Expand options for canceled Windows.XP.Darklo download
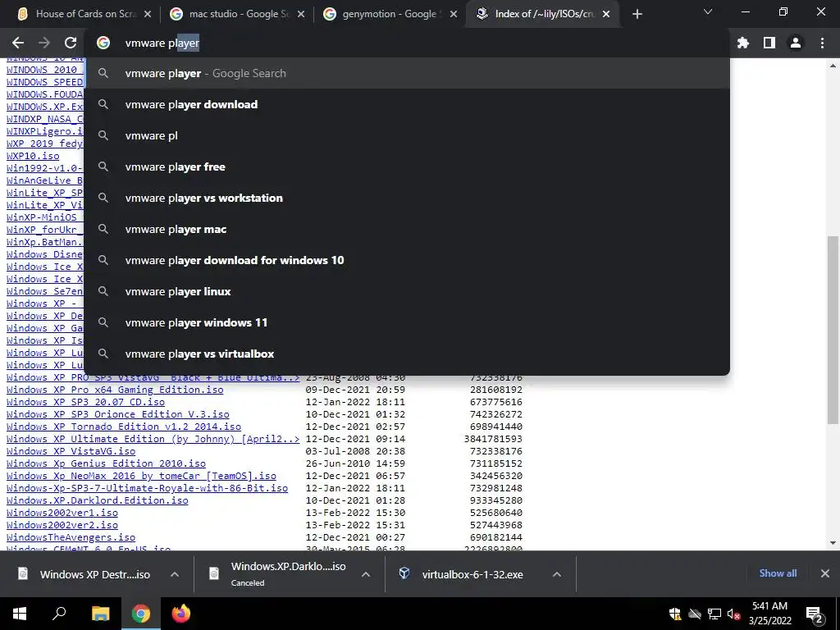 coord(366,574)
